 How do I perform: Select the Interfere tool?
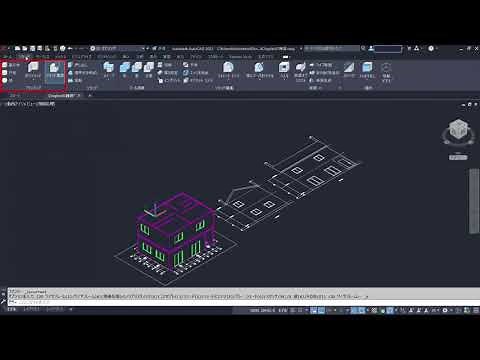click(191, 65)
